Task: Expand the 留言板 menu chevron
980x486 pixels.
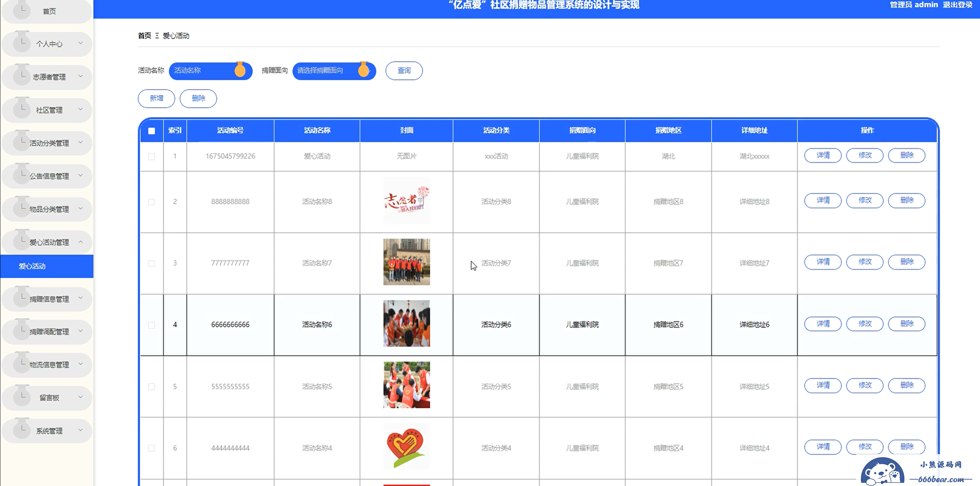Action: point(81,397)
